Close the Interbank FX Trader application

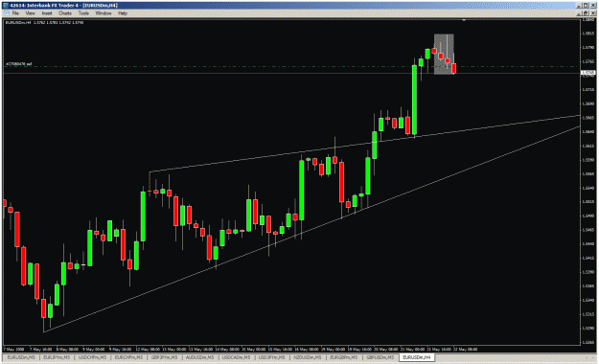coord(592,6)
